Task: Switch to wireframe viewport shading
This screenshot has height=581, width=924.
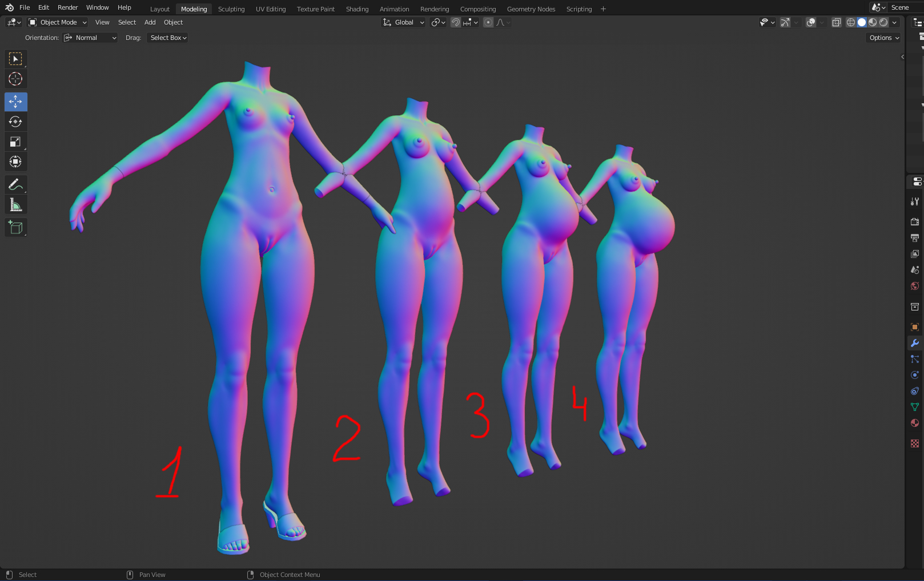Action: [x=850, y=22]
